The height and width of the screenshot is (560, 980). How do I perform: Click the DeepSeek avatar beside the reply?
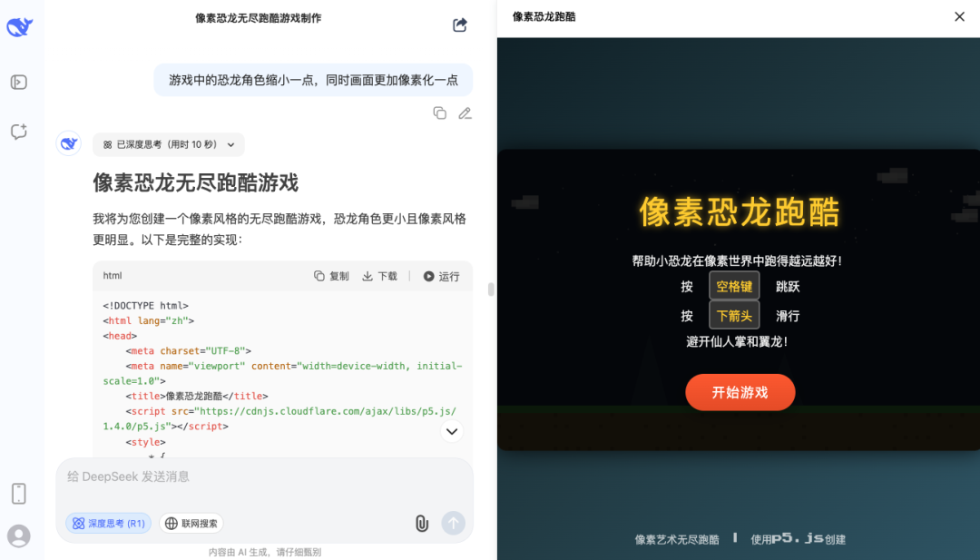(69, 143)
